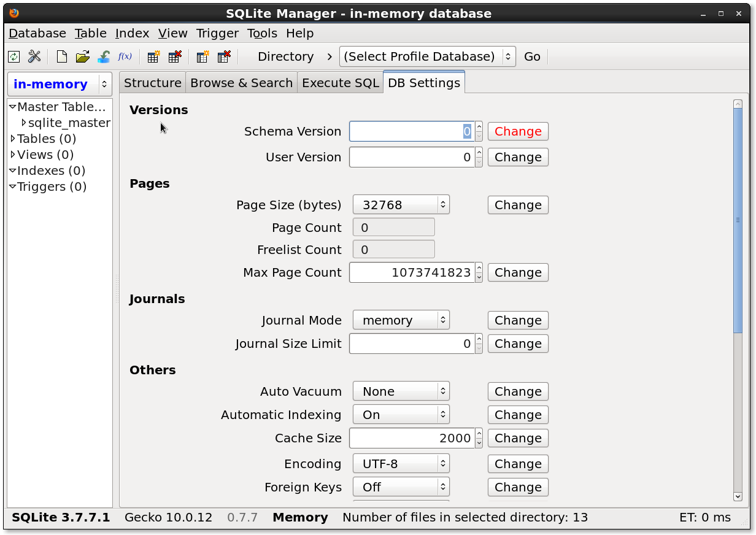Click the scrollbar up arrow in DB Settings
Screen dimensions: 756x535
738,104
